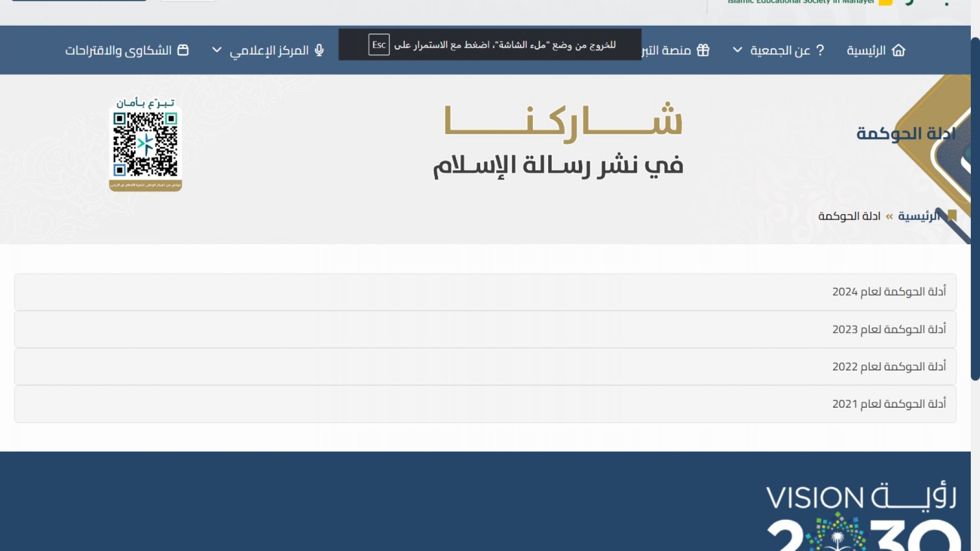
Task: Expand the المركز الإعلامي dropdown chevron
Action: [x=216, y=50]
